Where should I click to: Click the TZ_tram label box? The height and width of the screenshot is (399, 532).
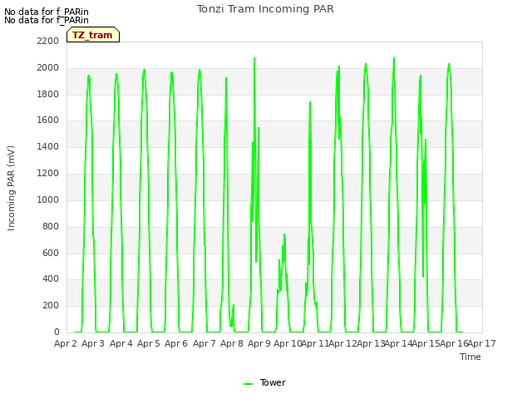(x=93, y=35)
